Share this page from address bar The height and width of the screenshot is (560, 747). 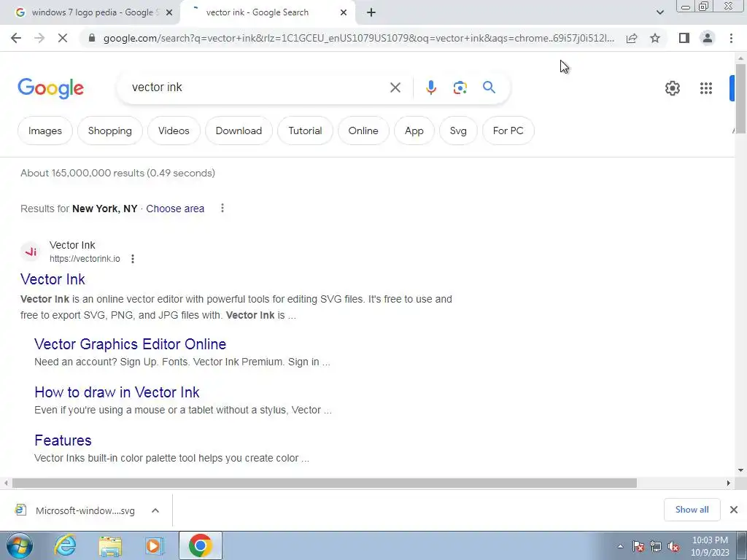632,38
